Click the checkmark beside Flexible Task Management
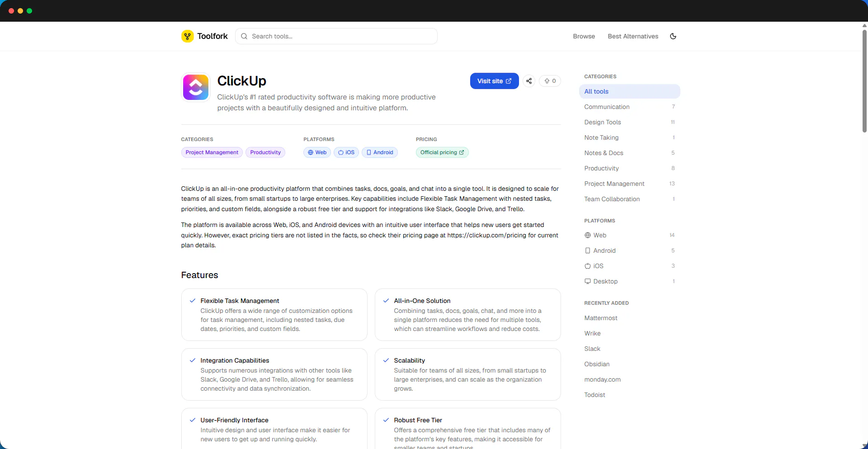Image resolution: width=868 pixels, height=449 pixels. (x=193, y=301)
